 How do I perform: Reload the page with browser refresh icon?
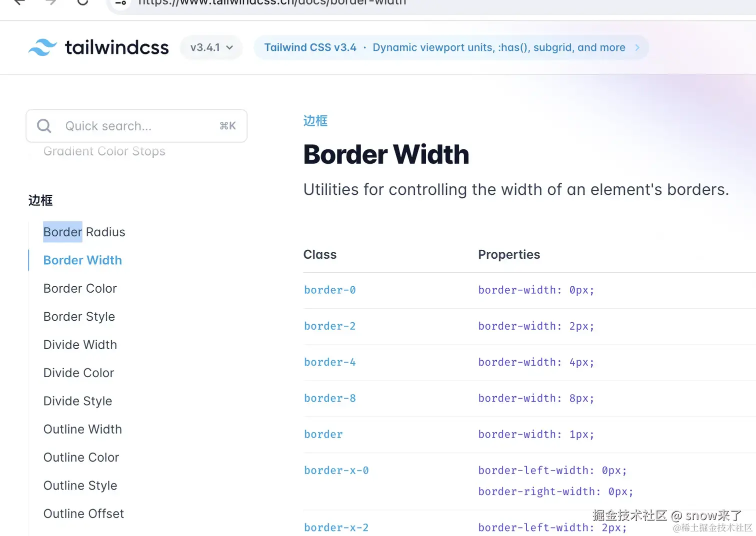[82, 2]
